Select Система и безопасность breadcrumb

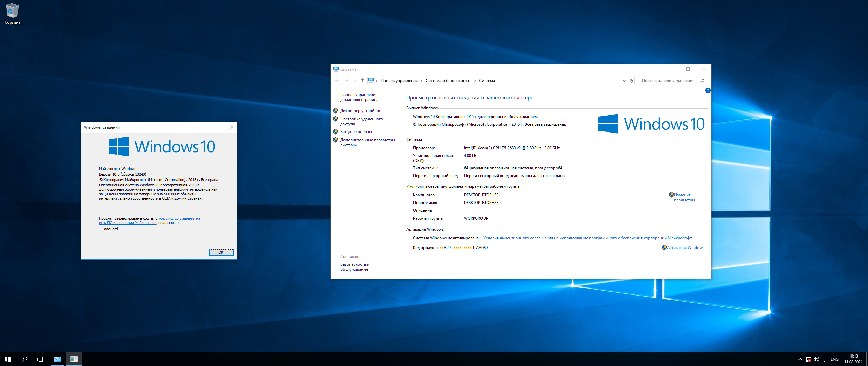448,81
